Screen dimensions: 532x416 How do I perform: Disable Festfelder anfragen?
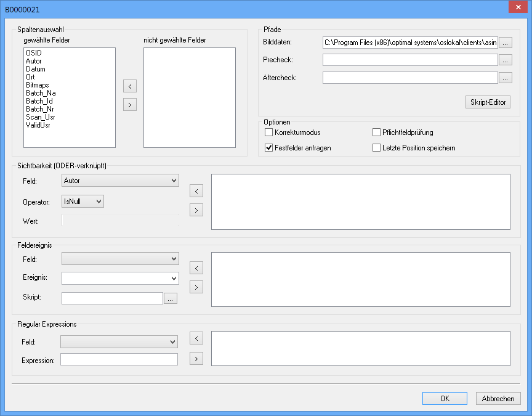click(268, 147)
